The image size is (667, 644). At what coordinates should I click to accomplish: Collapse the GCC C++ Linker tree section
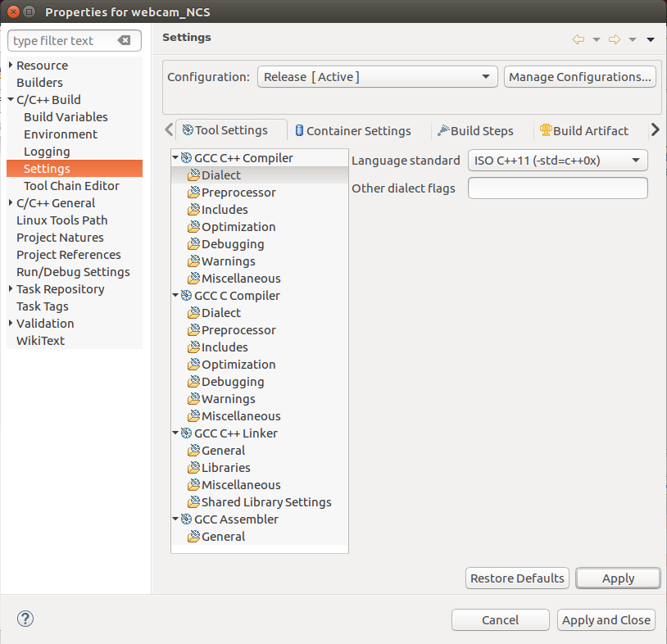point(175,433)
